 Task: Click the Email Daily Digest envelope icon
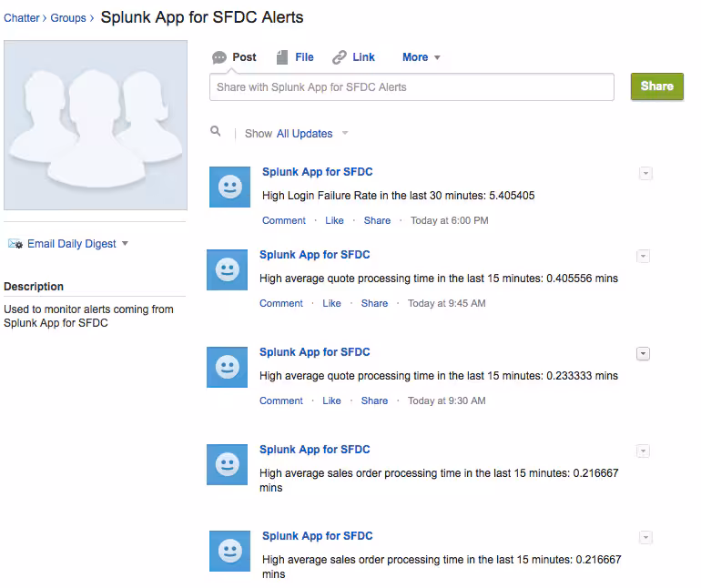(15, 244)
